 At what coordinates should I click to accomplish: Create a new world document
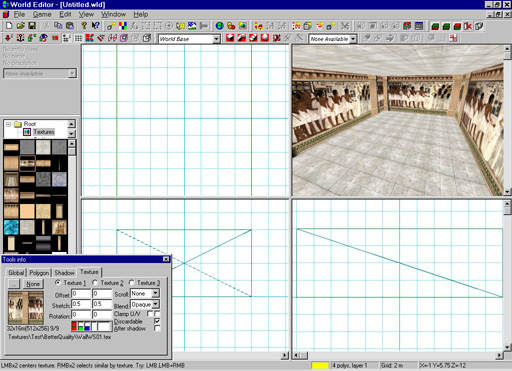point(9,26)
